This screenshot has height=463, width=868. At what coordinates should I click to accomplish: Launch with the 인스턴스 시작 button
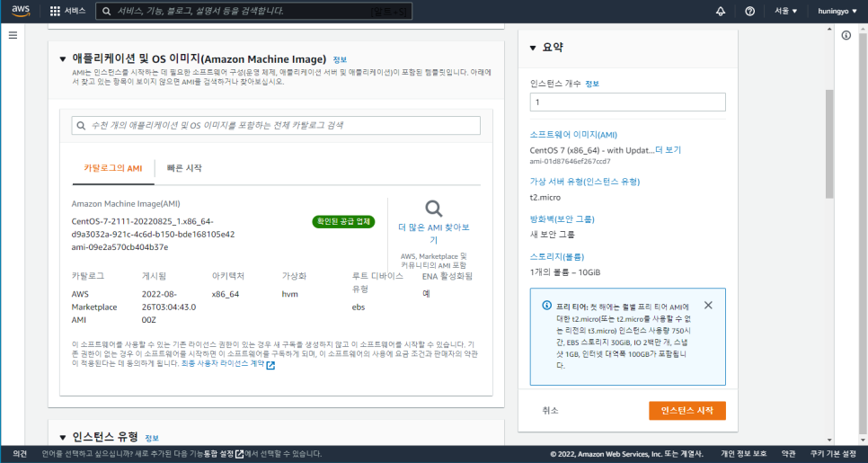coord(687,410)
